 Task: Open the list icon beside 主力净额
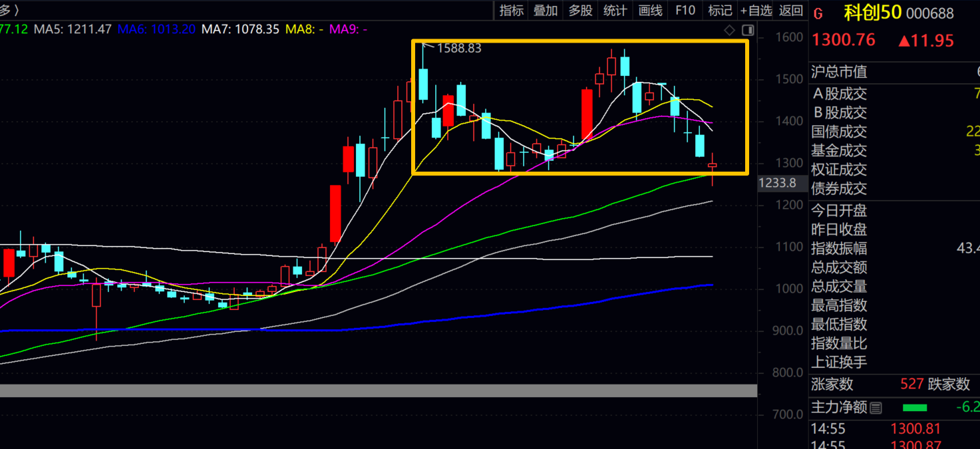tap(876, 408)
